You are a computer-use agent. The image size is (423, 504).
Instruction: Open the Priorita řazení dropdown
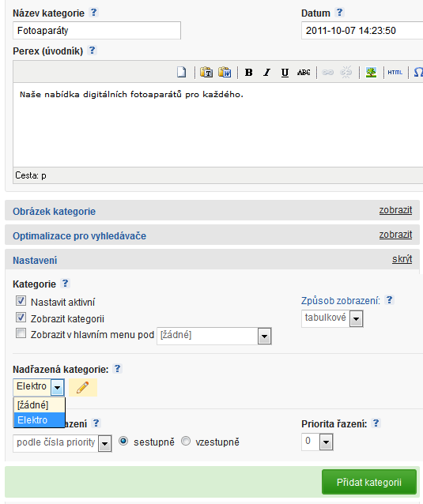tap(317, 442)
